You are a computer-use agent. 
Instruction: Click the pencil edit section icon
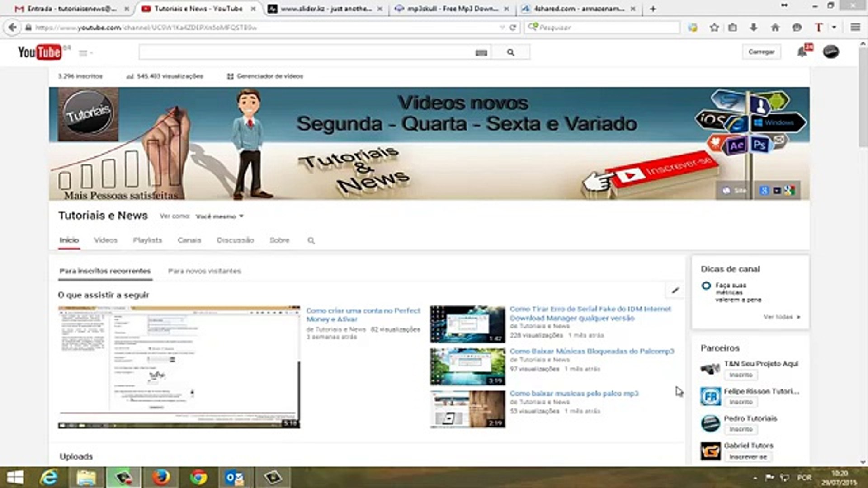pyautogui.click(x=675, y=290)
